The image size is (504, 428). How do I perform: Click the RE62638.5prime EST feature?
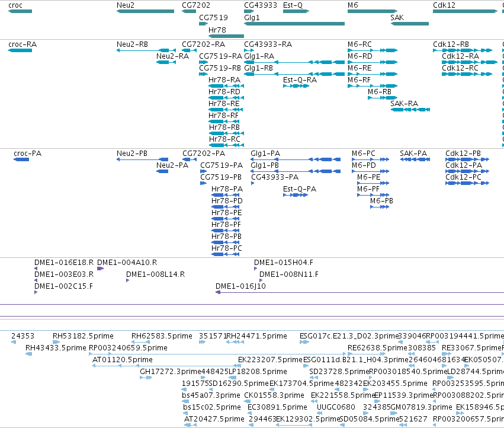pos(367,354)
